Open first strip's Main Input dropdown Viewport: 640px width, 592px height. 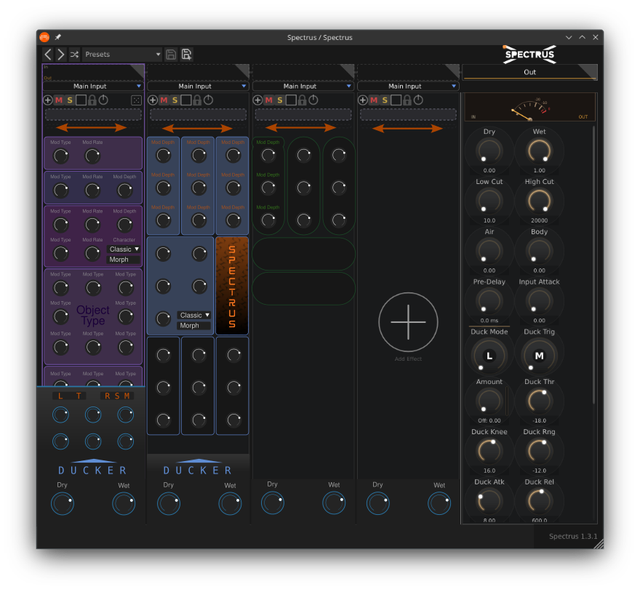93,86
